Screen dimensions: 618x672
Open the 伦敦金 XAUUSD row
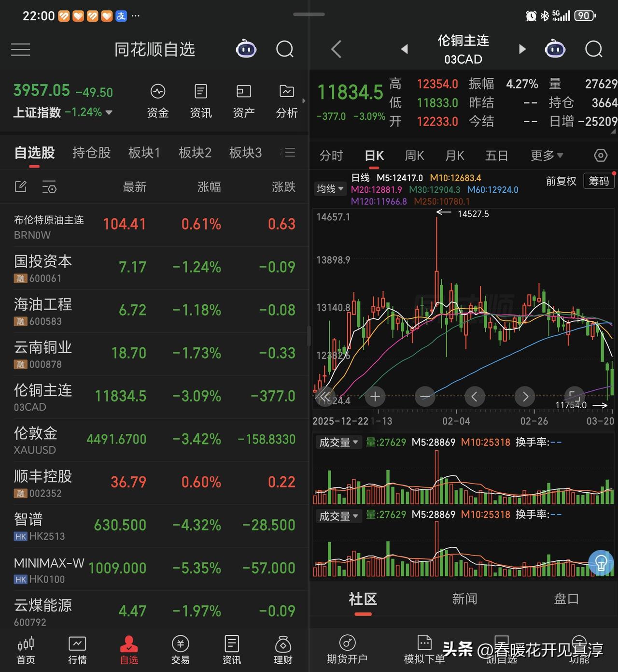click(154, 441)
